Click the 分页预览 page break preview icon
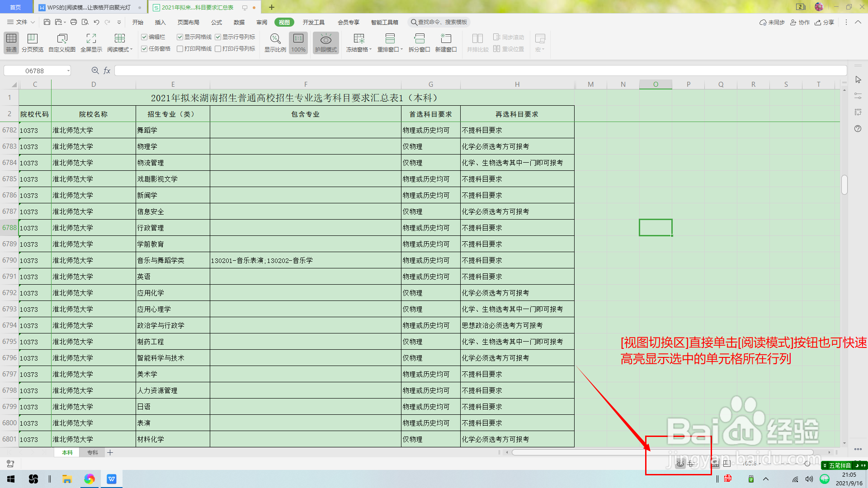Screen dimensions: 868x488 [x=33, y=39]
